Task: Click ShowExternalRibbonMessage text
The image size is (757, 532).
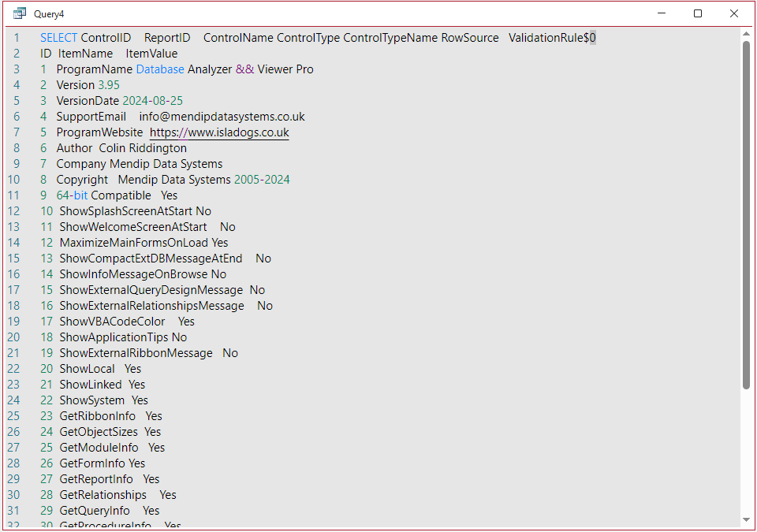Action: [x=136, y=353]
